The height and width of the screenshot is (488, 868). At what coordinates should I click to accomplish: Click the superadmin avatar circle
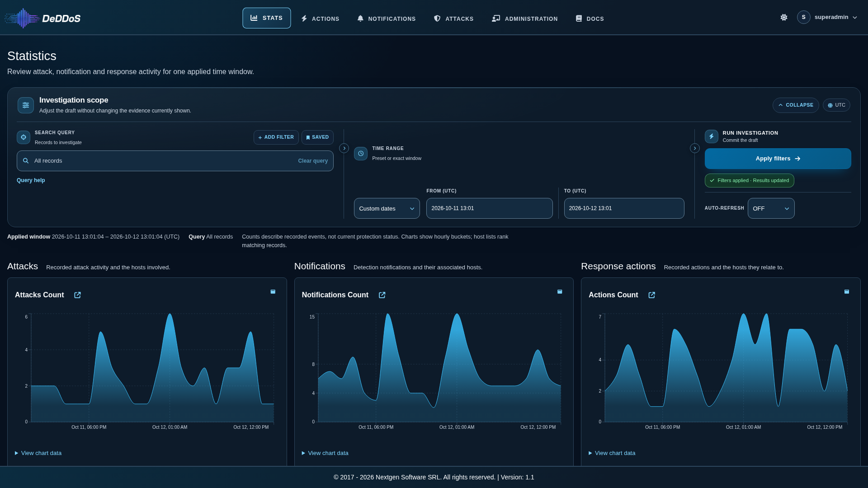803,17
